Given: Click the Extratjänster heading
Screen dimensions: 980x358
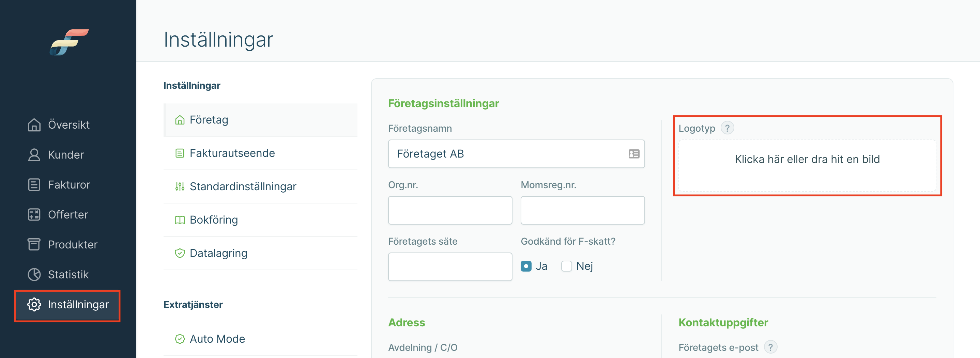Looking at the screenshot, I should tap(193, 305).
